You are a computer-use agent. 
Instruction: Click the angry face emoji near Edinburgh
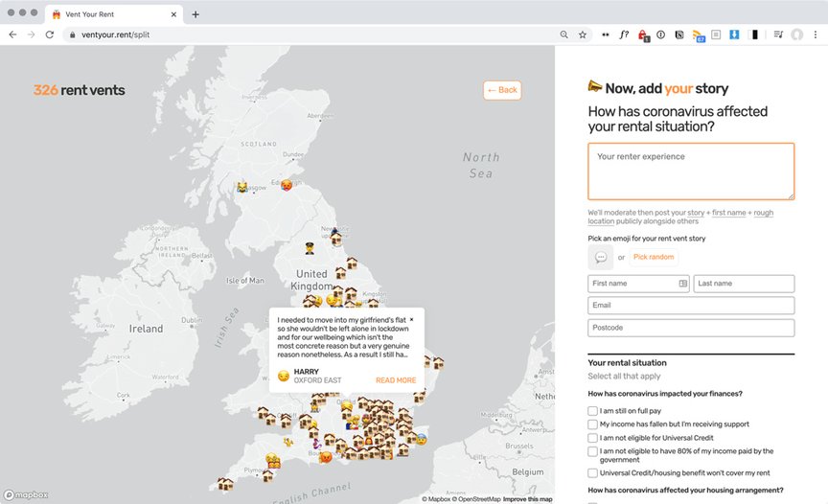[x=287, y=184]
